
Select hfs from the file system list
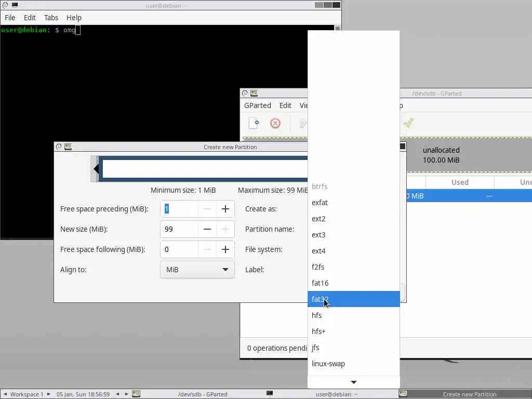(x=353, y=315)
